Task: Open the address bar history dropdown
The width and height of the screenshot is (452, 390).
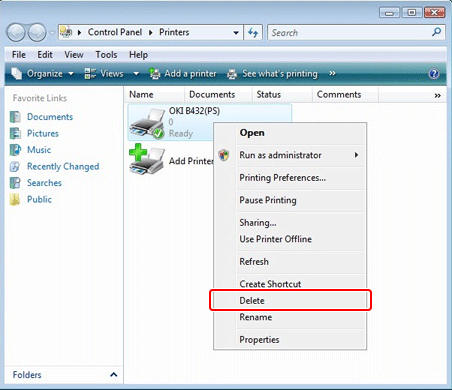Action: pyautogui.click(x=236, y=33)
